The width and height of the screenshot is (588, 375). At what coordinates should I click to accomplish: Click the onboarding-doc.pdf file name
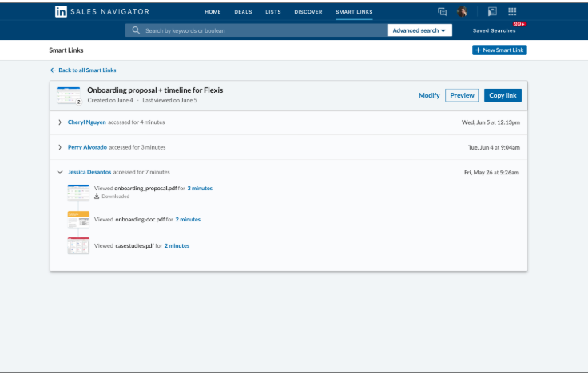[x=140, y=220]
